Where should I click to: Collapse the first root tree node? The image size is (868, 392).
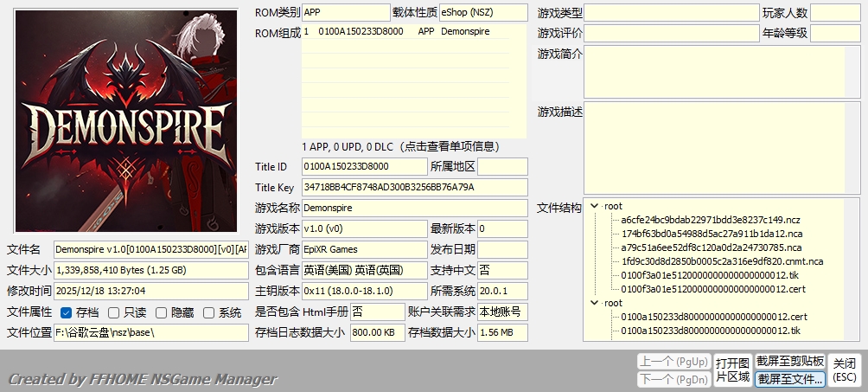[x=594, y=206]
